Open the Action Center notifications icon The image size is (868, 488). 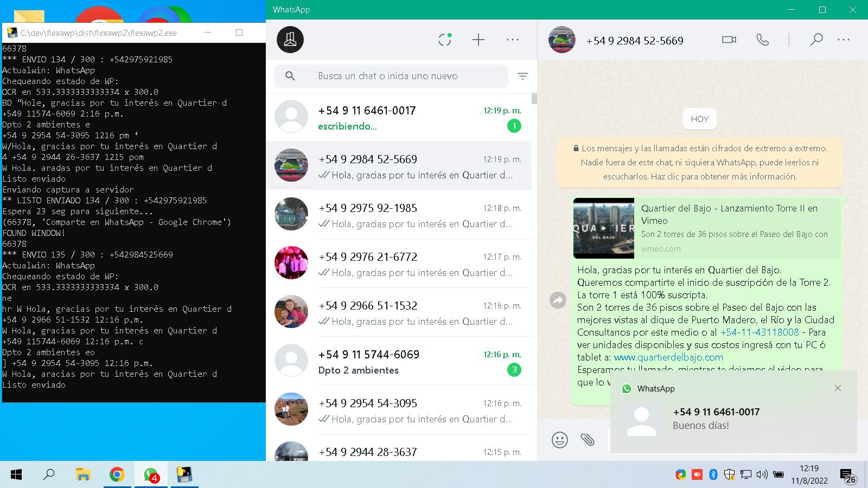point(848,476)
